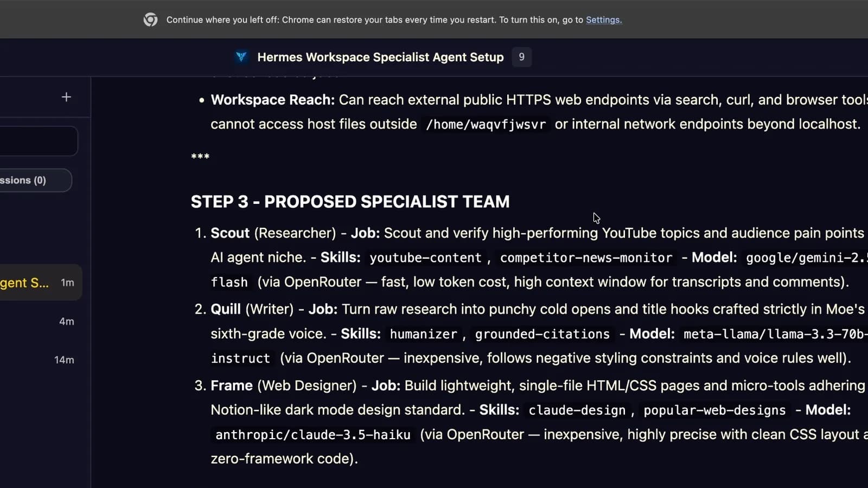Screen dimensions: 868x488
Task: Click the 'Quill' specialist name
Action: pyautogui.click(x=226, y=309)
